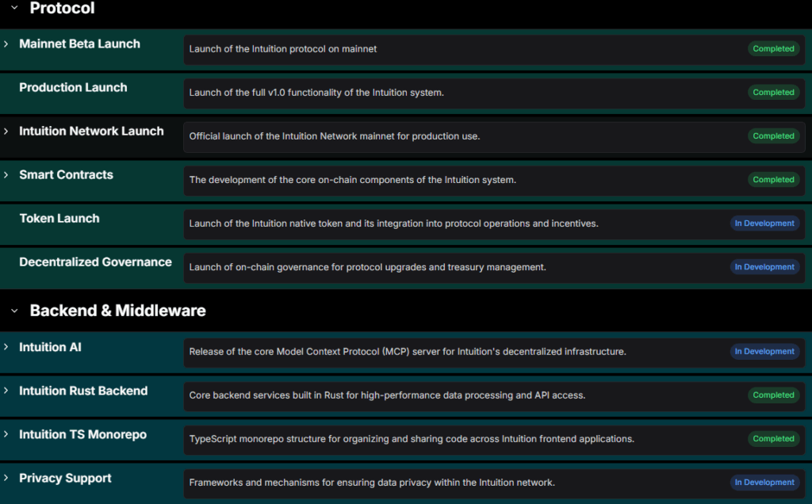This screenshot has width=812, height=504.
Task: Click Completed badge for Mainnet Beta Launch
Action: (773, 49)
